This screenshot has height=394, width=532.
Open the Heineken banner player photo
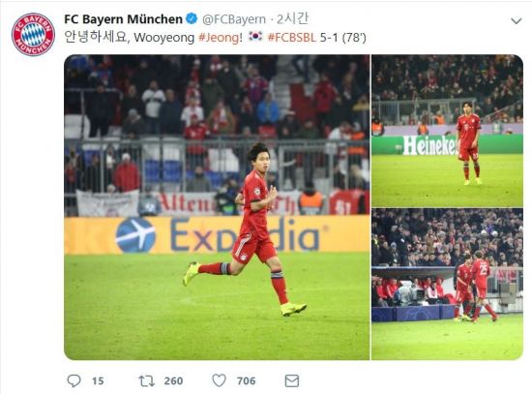tap(447, 131)
